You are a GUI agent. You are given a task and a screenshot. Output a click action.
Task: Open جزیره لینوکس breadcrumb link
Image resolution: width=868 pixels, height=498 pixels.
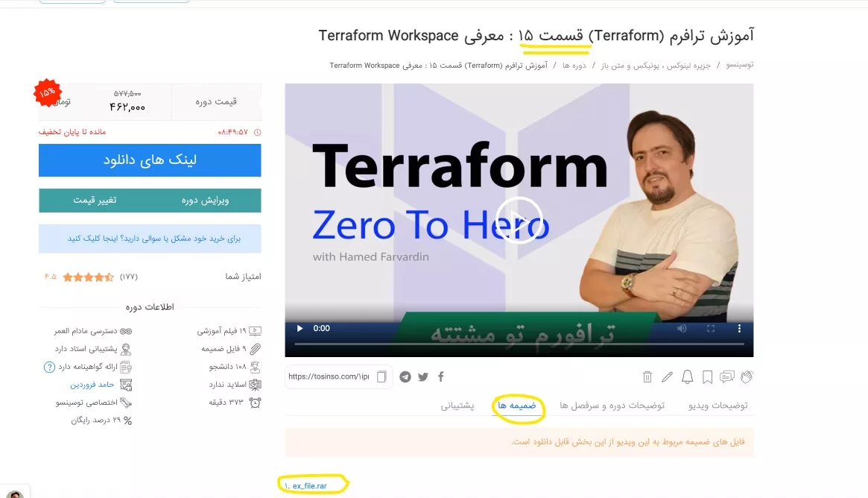click(656, 66)
